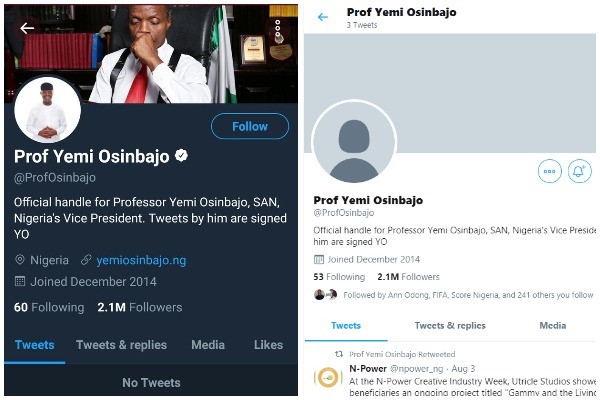Open the profile photo of man in white
The width and height of the screenshot is (600, 400).
[47, 109]
